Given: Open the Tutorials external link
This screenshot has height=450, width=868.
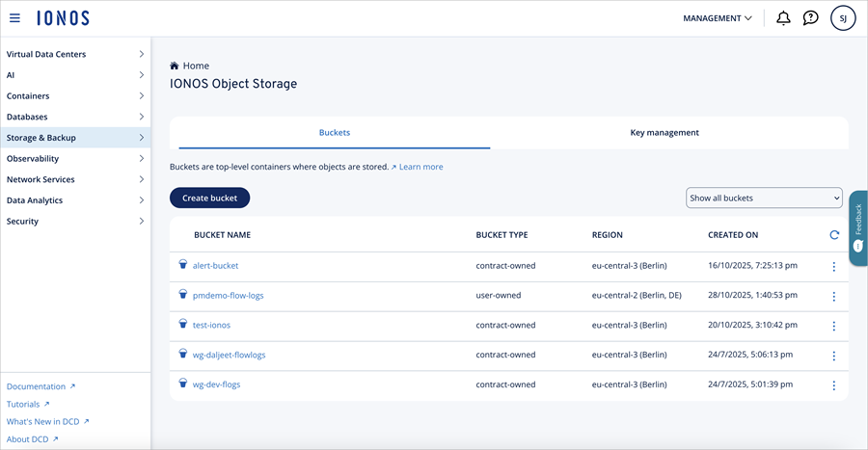Looking at the screenshot, I should [28, 404].
